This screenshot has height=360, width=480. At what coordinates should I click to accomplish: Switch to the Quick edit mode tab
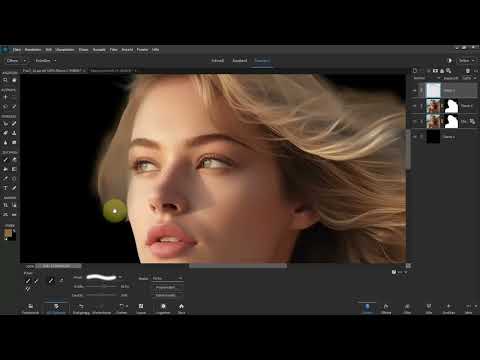(x=218, y=61)
